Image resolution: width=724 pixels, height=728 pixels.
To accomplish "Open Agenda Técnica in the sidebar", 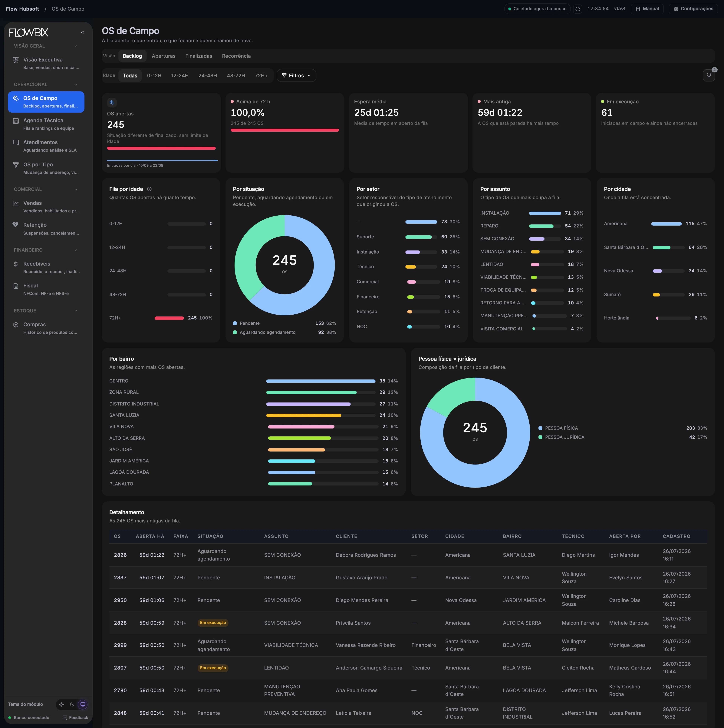I will pos(46,124).
